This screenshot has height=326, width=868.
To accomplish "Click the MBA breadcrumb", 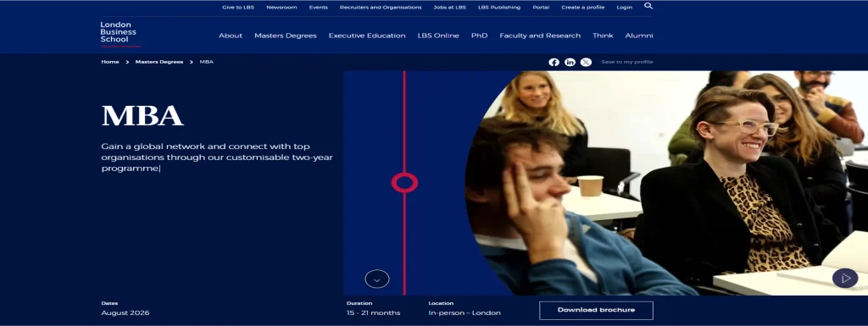I will click(207, 62).
